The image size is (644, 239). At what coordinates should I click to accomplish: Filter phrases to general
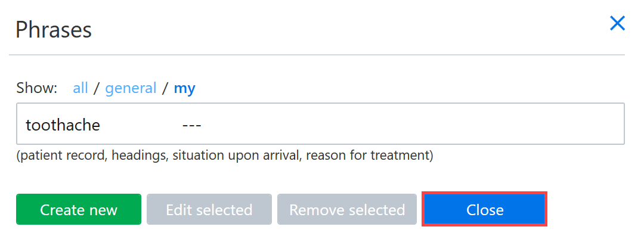(x=131, y=88)
